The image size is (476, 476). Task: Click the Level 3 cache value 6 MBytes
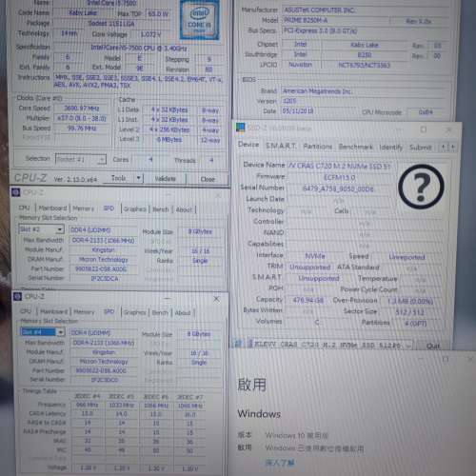click(x=169, y=140)
